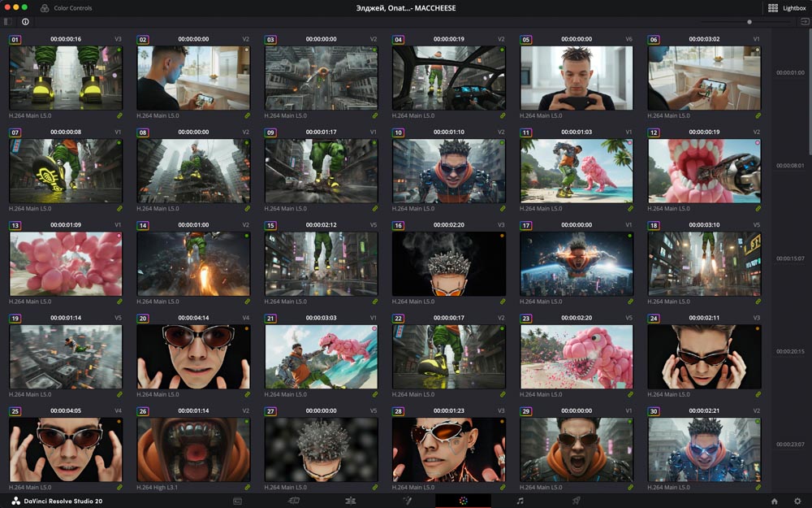Image resolution: width=812 pixels, height=508 pixels.
Task: Open Project Settings gear icon
Action: click(797, 501)
